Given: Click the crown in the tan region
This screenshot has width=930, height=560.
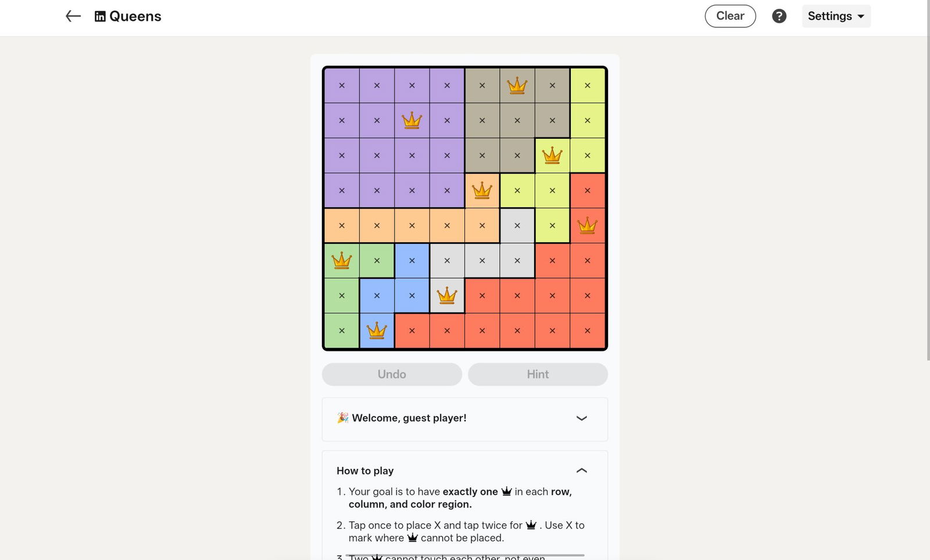Looking at the screenshot, I should (517, 86).
